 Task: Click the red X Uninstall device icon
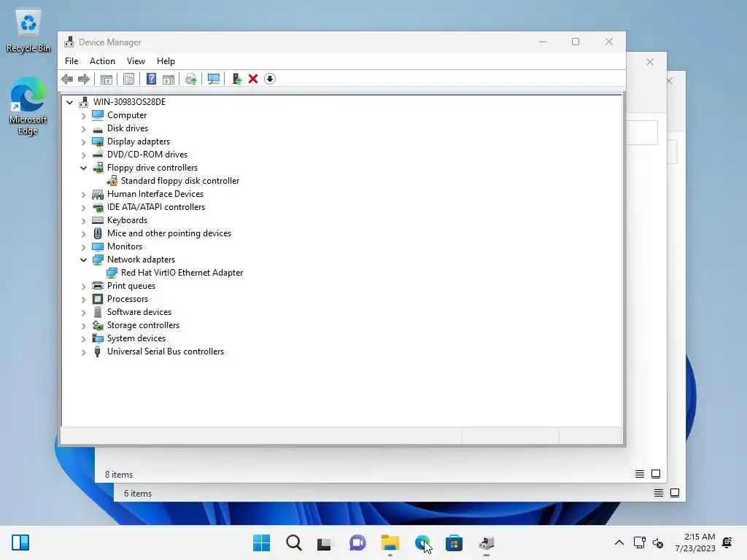coord(253,79)
